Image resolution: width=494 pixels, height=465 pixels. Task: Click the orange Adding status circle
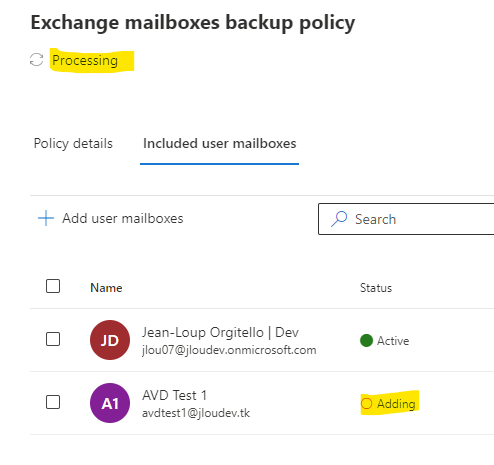tap(366, 403)
